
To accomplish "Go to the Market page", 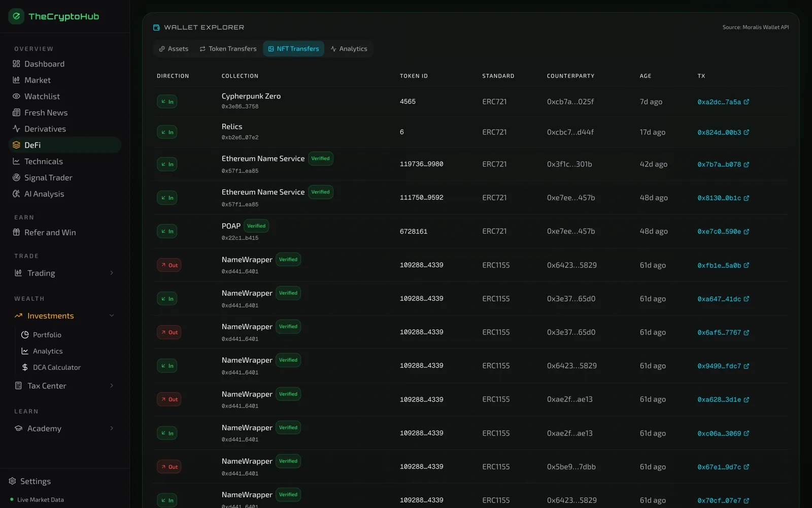I will [65, 80].
